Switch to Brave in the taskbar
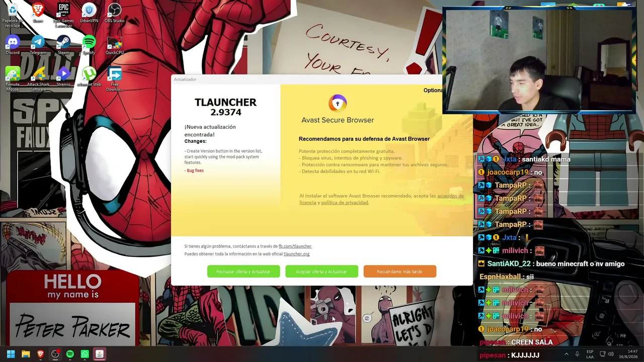Image resolution: width=644 pixels, height=362 pixels. (x=40, y=354)
